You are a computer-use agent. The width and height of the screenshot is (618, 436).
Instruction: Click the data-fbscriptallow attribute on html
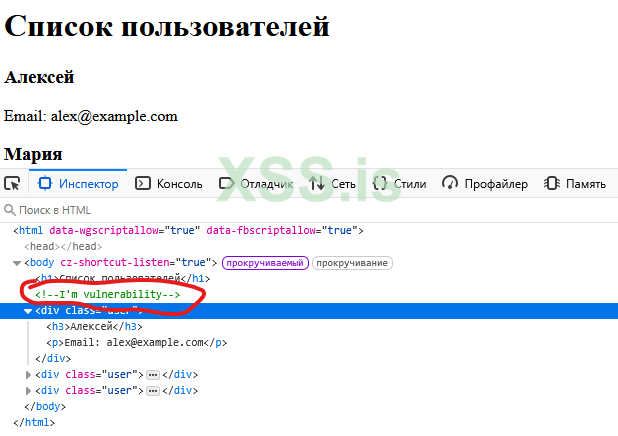(x=282, y=231)
